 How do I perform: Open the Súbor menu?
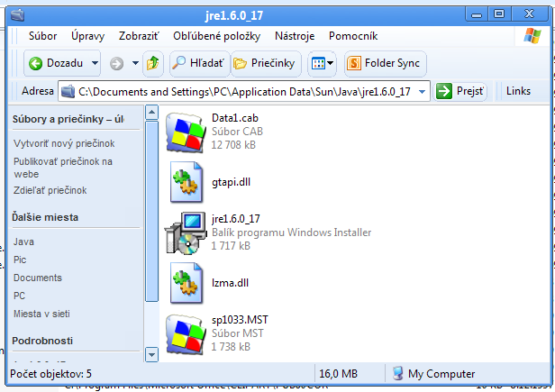(x=43, y=36)
